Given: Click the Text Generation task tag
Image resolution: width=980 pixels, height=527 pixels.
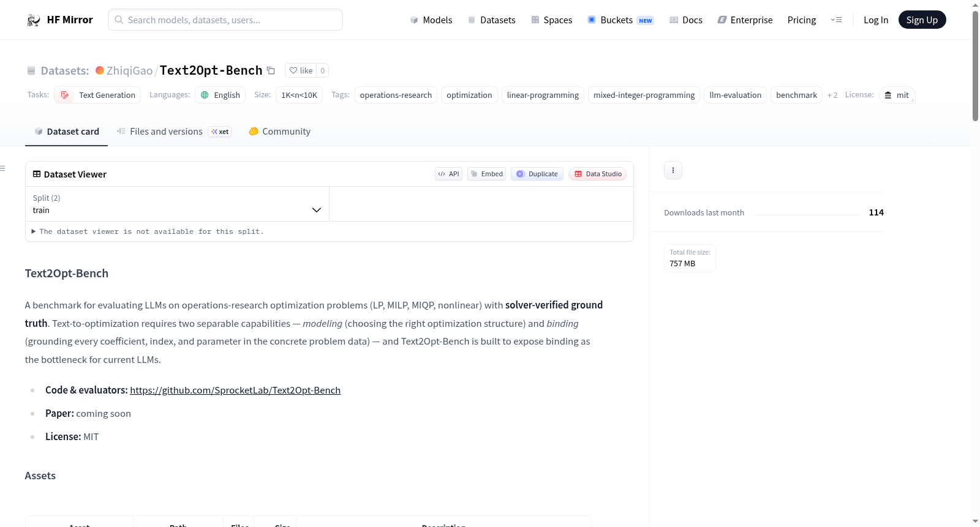Looking at the screenshot, I should point(97,95).
